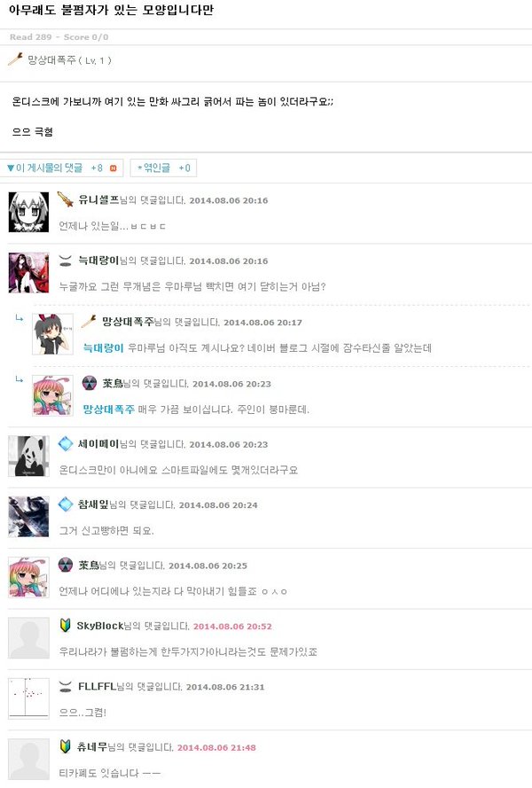Click the blue 늑대랑이 mention link in the reply
This screenshot has width=532, height=788.
coord(103,347)
